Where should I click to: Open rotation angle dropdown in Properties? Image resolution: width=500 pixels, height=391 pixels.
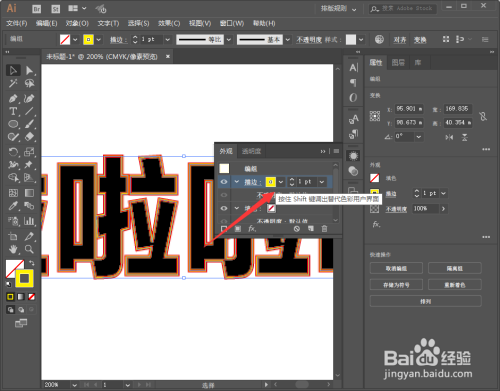click(x=419, y=137)
